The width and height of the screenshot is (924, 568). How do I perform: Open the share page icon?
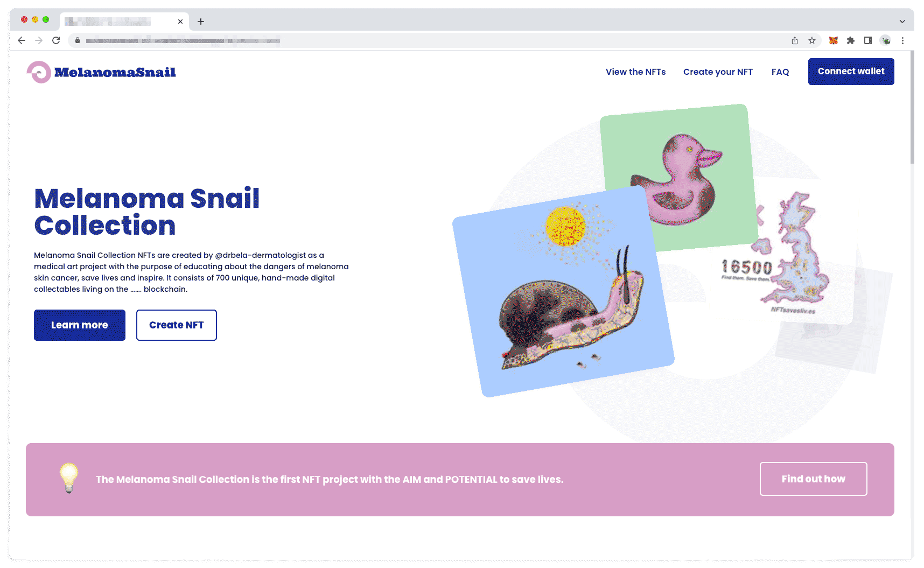(795, 40)
